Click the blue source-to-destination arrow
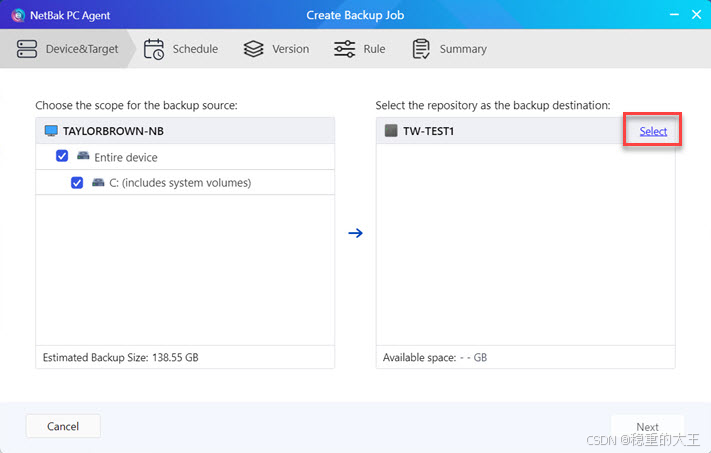The height and width of the screenshot is (453, 711). coord(356,233)
